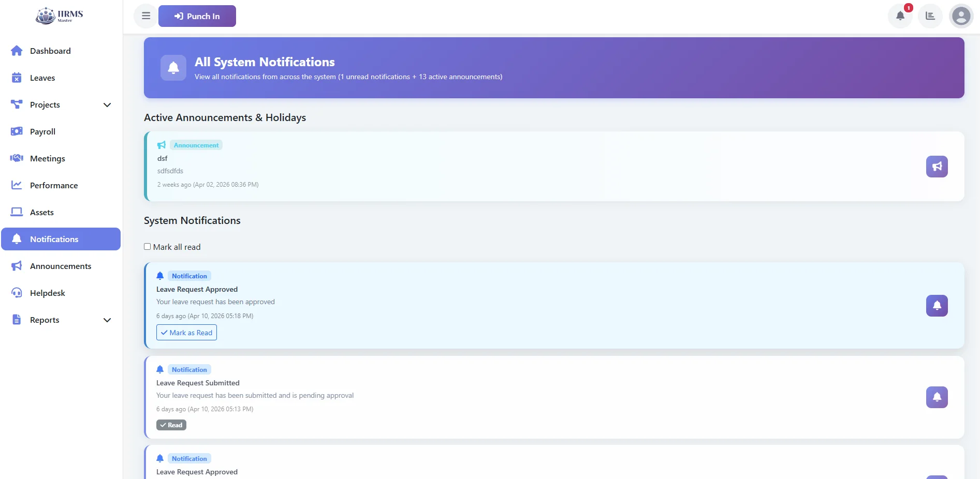Image resolution: width=980 pixels, height=479 pixels.
Task: Open the list panel icon in header
Action: tap(930, 16)
